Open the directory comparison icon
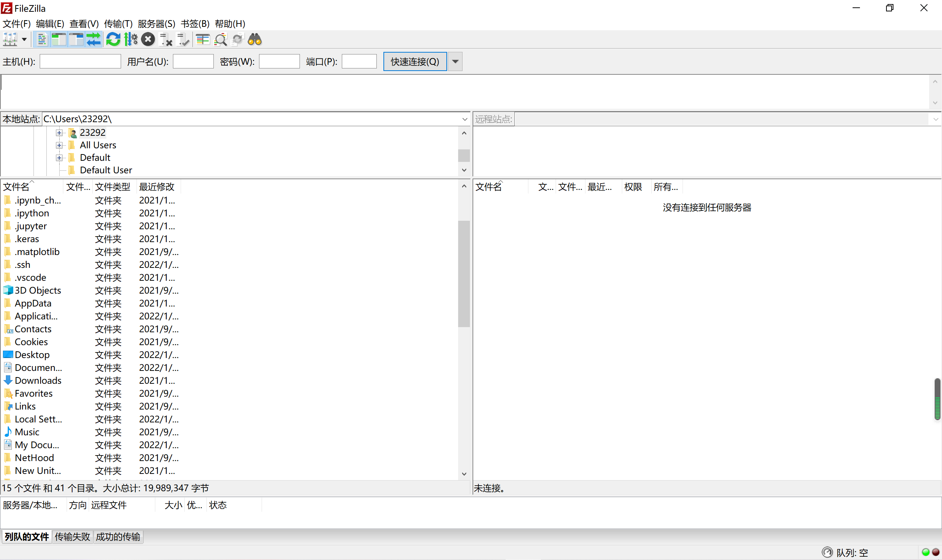Viewport: 942px width, 560px height. 203,39
